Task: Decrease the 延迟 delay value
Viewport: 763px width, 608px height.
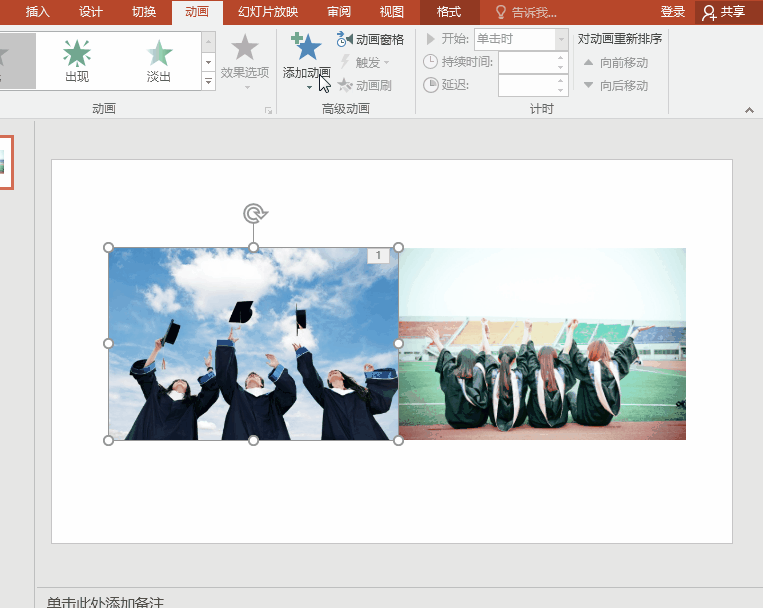Action: point(561,90)
